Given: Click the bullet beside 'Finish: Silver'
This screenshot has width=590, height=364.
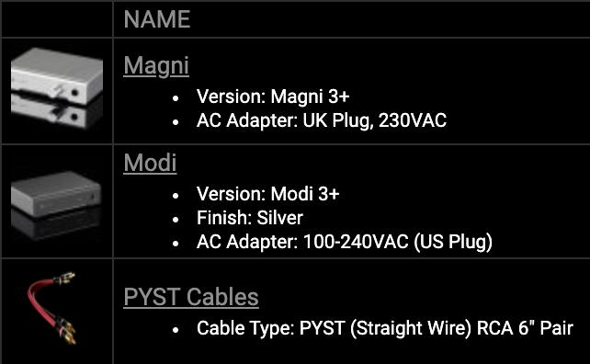Looking at the screenshot, I should pos(176,220).
